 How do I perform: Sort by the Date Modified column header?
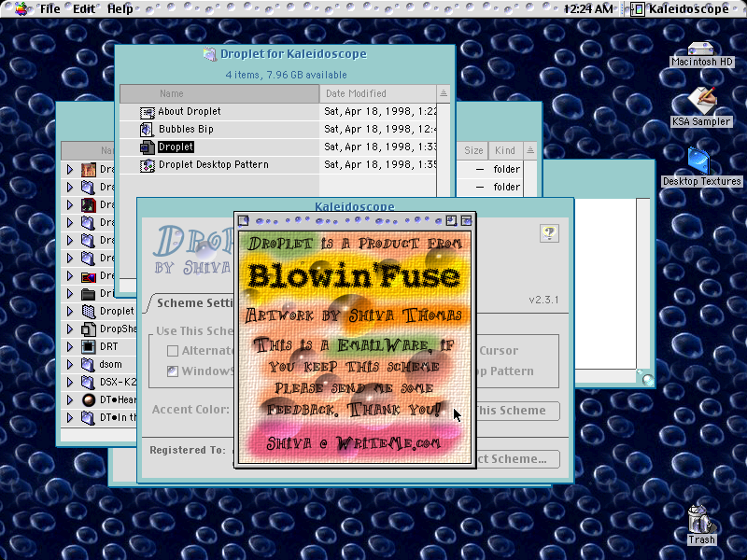(x=378, y=94)
